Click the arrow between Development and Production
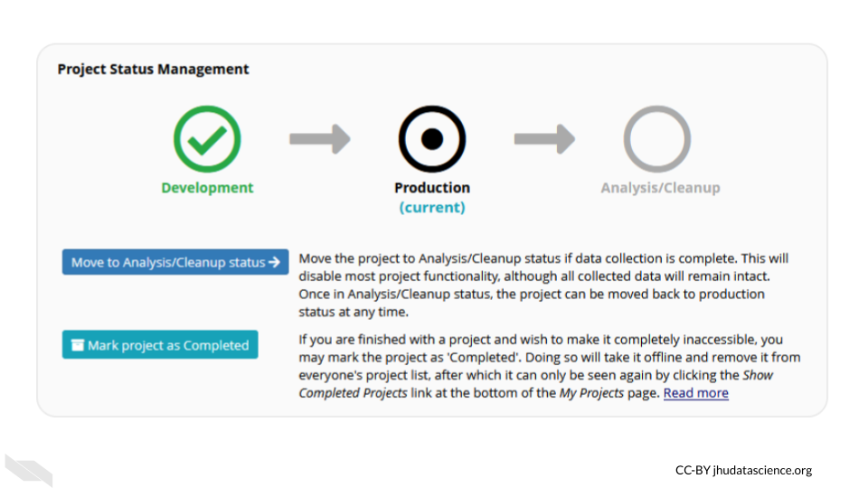Image resolution: width=868 pixels, height=488 pixels. [319, 139]
